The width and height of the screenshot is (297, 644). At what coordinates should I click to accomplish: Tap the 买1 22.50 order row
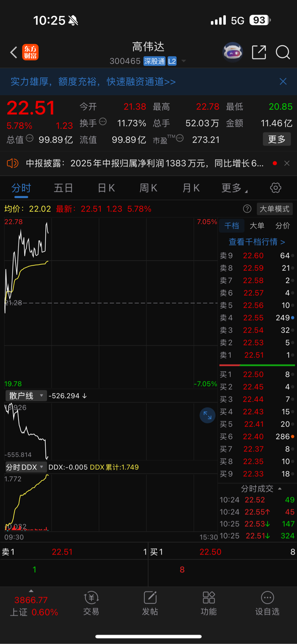point(257,374)
